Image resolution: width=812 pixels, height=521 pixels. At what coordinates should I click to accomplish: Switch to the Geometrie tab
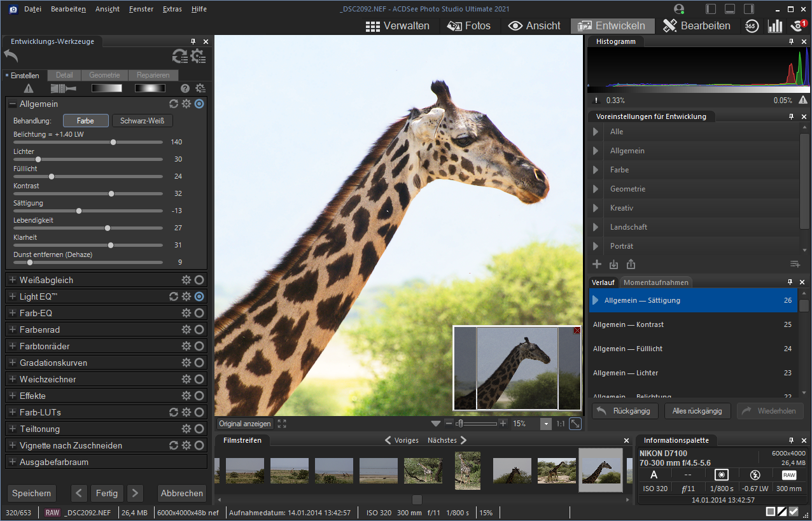pos(104,75)
